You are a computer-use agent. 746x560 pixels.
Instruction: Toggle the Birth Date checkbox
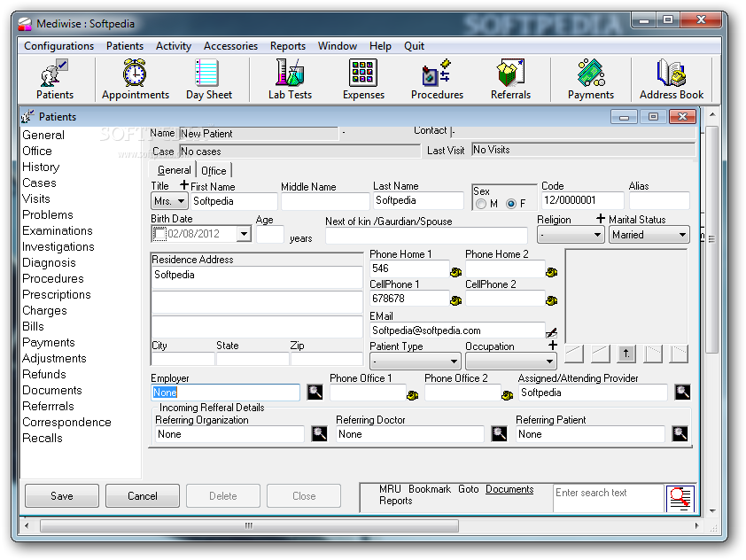[159, 234]
